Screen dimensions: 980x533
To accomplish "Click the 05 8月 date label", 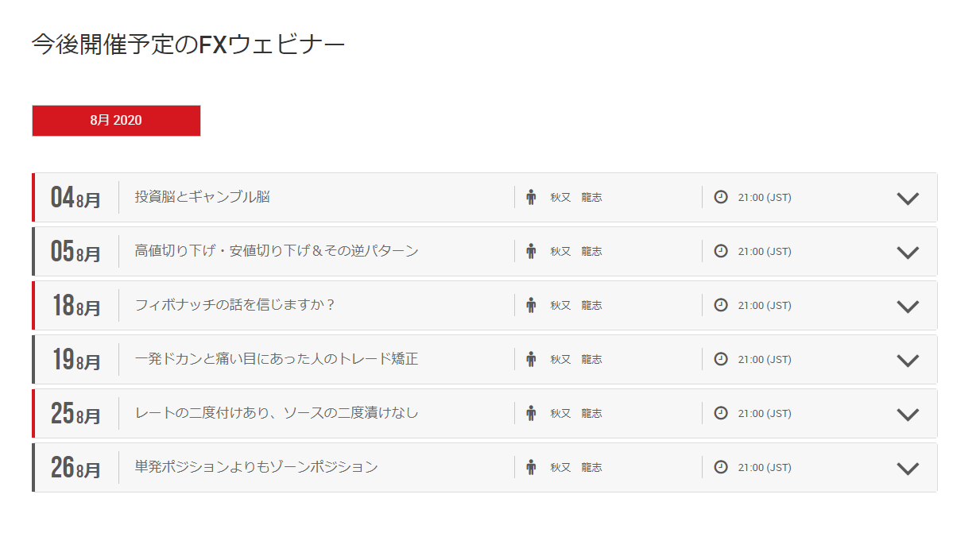I will 76,252.
